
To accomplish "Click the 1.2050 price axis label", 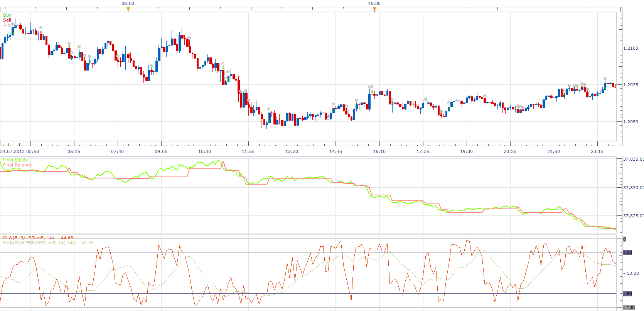I will [x=631, y=122].
